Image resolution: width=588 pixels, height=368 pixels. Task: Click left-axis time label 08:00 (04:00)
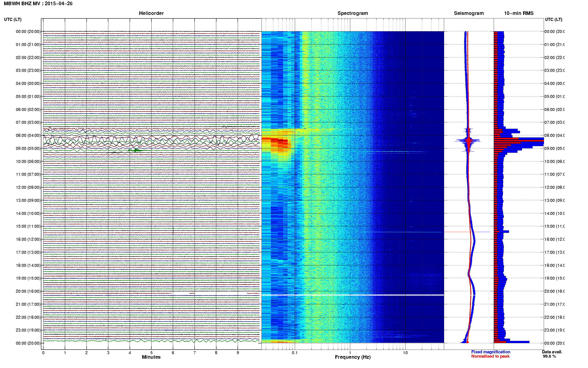click(28, 135)
